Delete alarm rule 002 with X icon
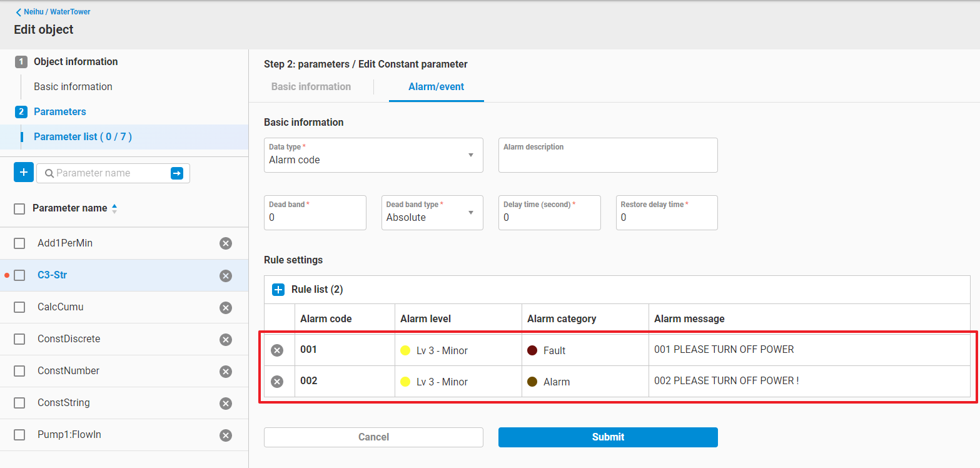 point(277,382)
